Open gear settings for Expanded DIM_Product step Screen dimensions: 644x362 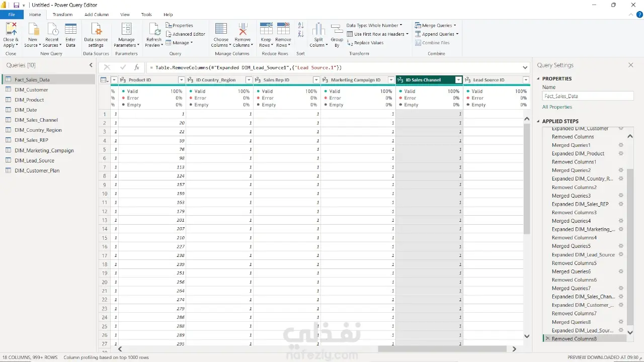621,154
